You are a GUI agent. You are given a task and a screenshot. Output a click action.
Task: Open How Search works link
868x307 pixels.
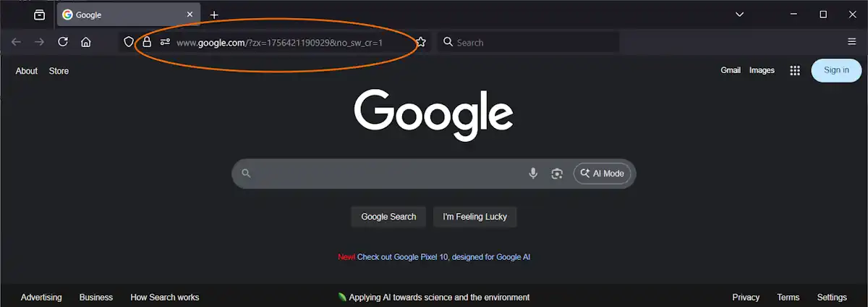[165, 298]
